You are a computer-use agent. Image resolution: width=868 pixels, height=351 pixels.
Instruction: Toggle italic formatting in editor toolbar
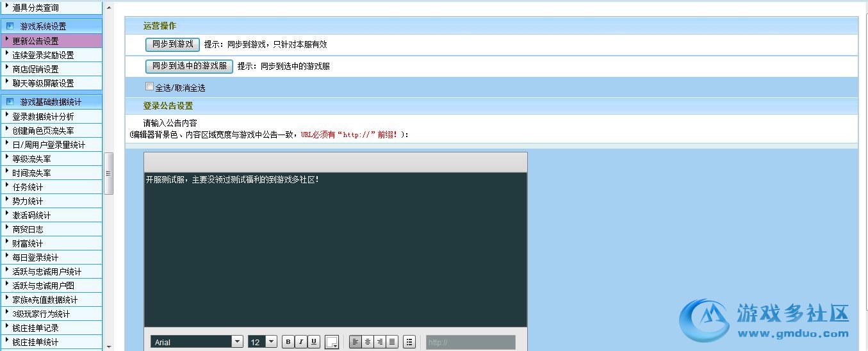click(x=301, y=342)
